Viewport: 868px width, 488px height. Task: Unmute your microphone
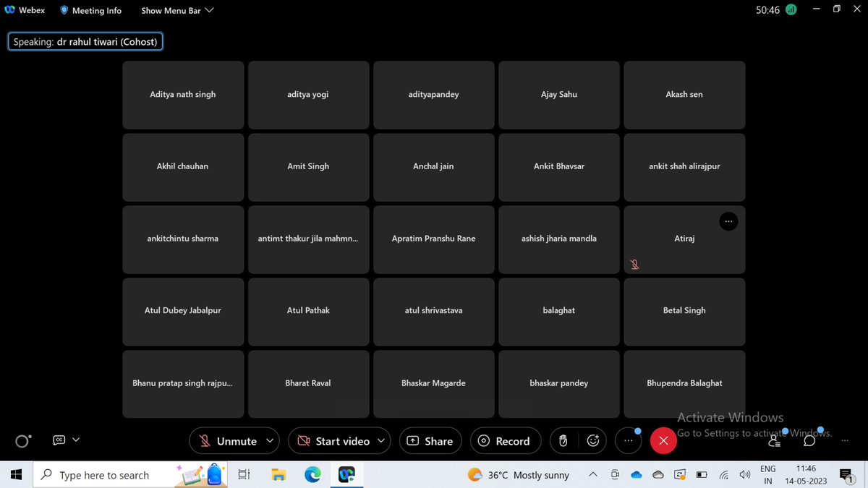click(x=228, y=441)
